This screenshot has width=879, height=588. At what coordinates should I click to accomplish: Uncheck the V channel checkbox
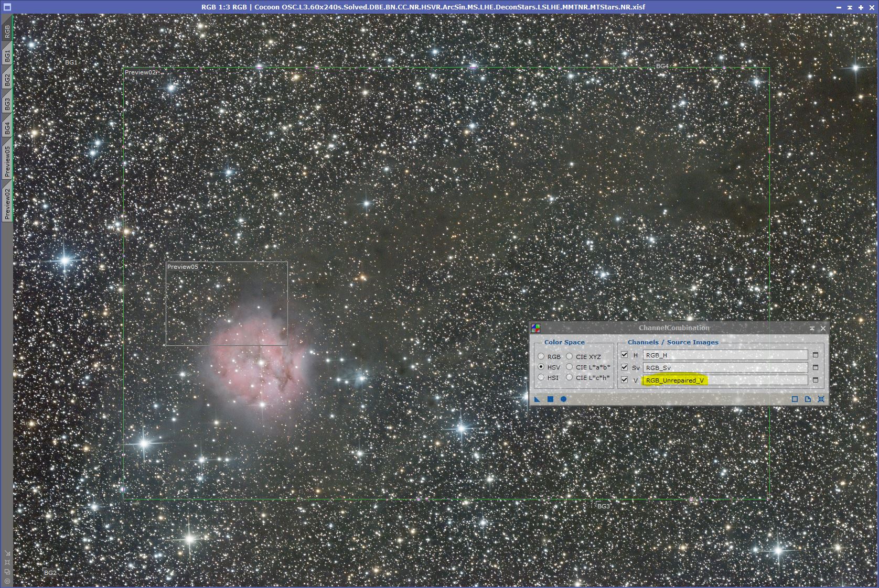point(624,379)
